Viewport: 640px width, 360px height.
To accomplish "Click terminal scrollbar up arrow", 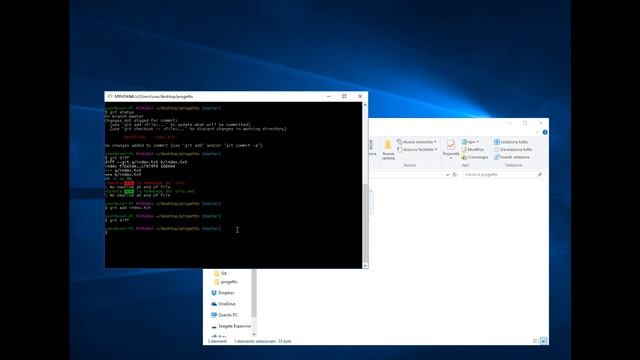I will [x=365, y=105].
